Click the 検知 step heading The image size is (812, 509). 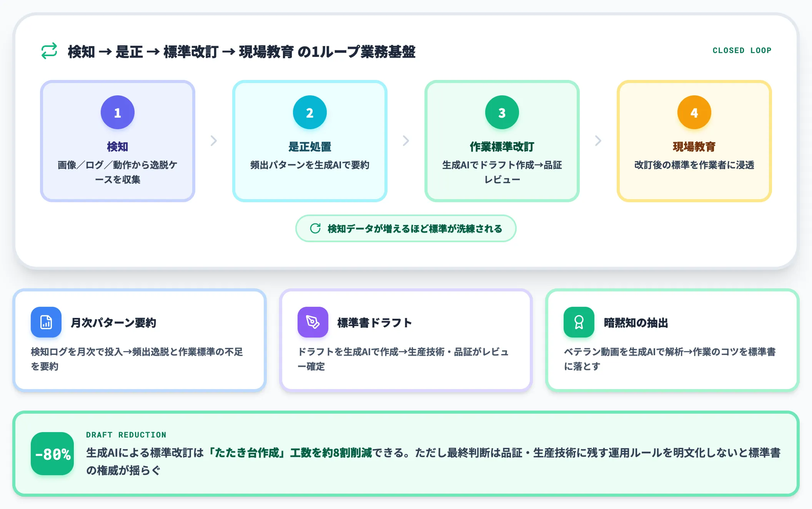(118, 146)
